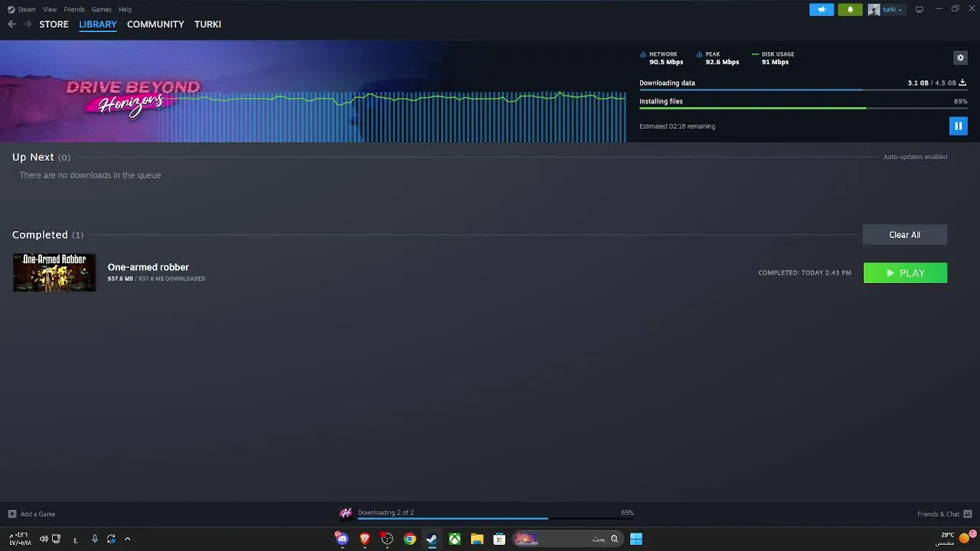Click the Completed (1) heading
Image resolution: width=980 pixels, height=551 pixels.
pyautogui.click(x=47, y=235)
